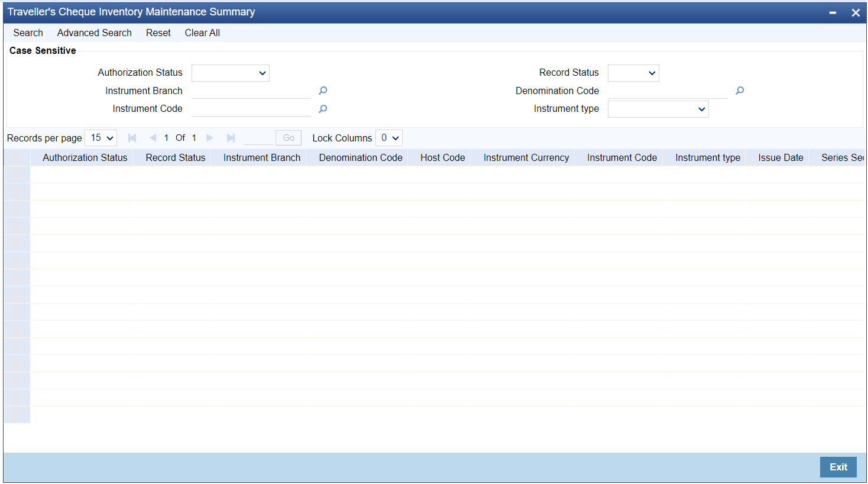Go to next page navigation icon
868x484 pixels.
click(210, 138)
